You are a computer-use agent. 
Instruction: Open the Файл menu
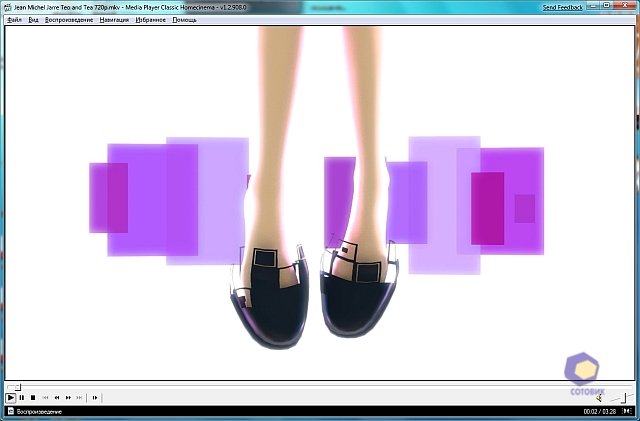click(14, 20)
